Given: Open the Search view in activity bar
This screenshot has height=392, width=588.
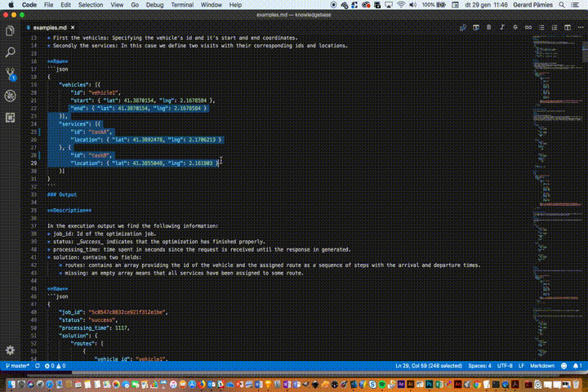Looking at the screenshot, I should 10,52.
